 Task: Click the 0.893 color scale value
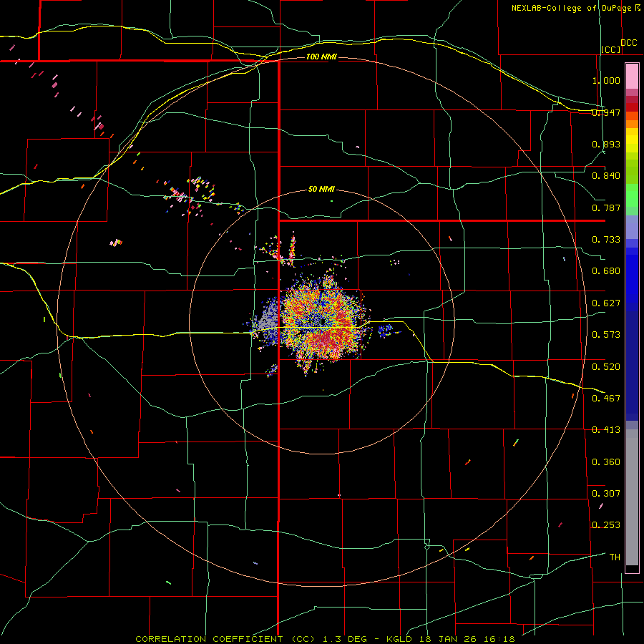coord(606,144)
